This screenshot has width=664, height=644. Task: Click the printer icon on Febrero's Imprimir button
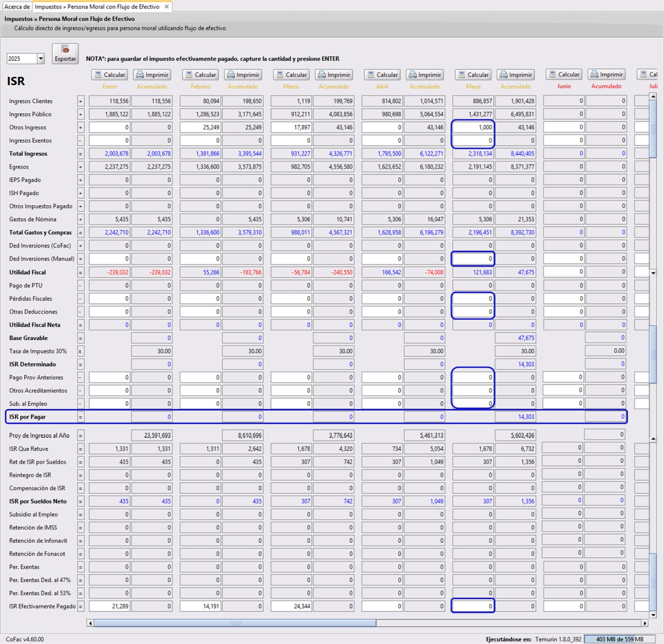point(229,75)
